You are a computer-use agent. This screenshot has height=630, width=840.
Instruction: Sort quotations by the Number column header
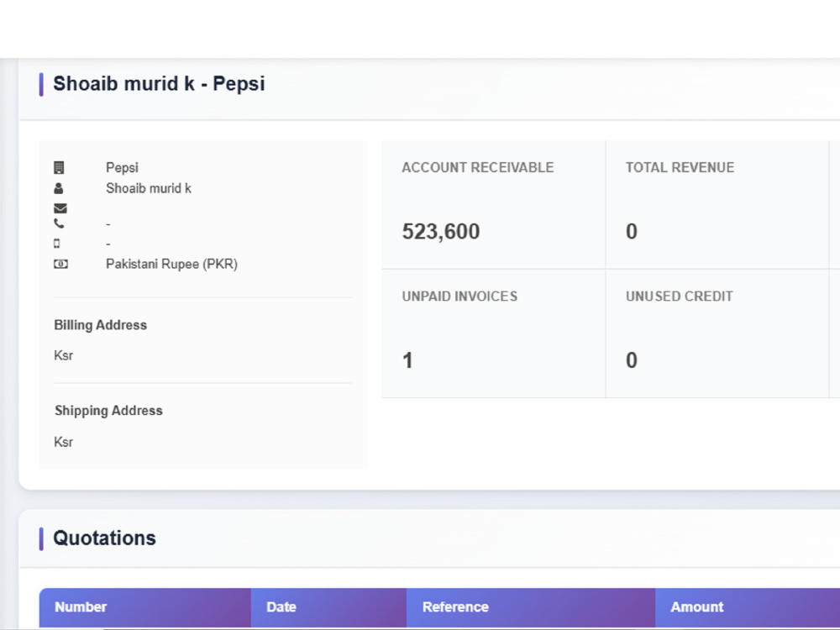145,607
